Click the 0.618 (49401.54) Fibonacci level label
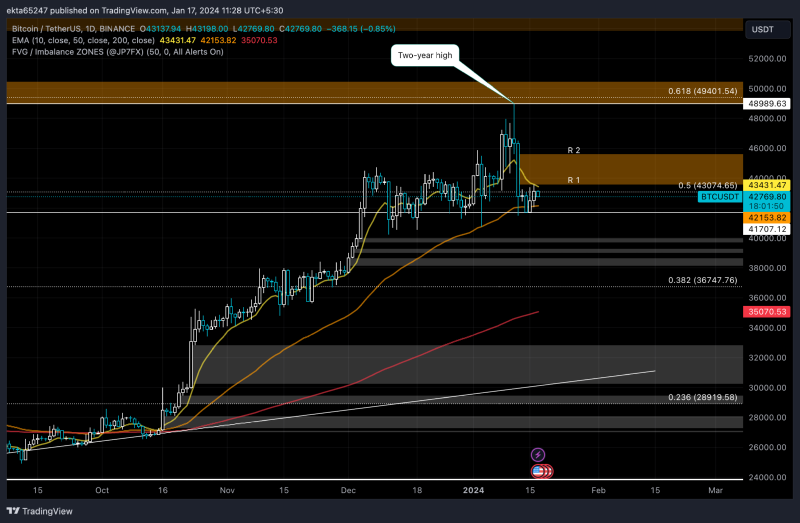800x523 pixels. (701, 92)
